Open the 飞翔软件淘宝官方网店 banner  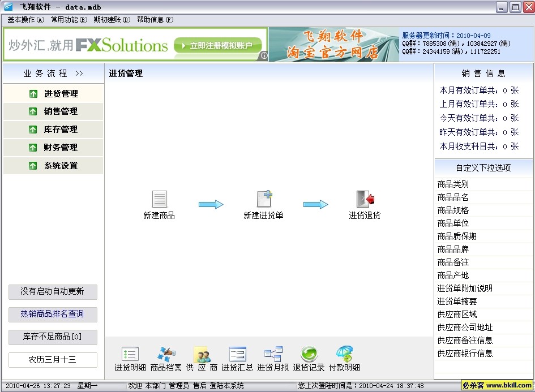pyautogui.click(x=333, y=45)
